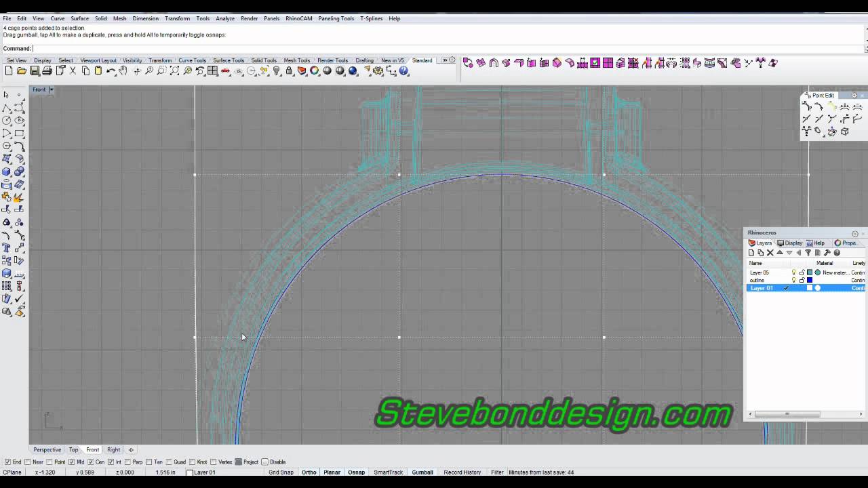
Task: Expand the toolbar tabs overflow chevron
Action: point(445,60)
